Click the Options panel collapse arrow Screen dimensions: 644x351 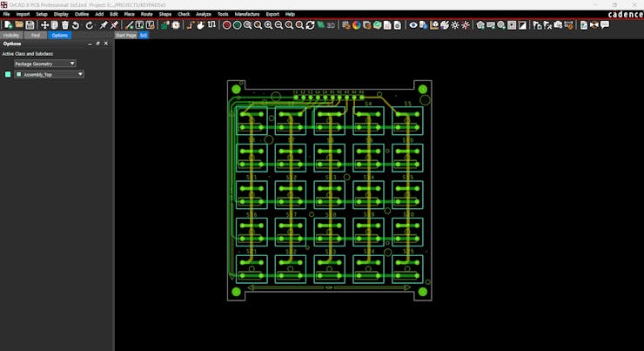[90, 44]
